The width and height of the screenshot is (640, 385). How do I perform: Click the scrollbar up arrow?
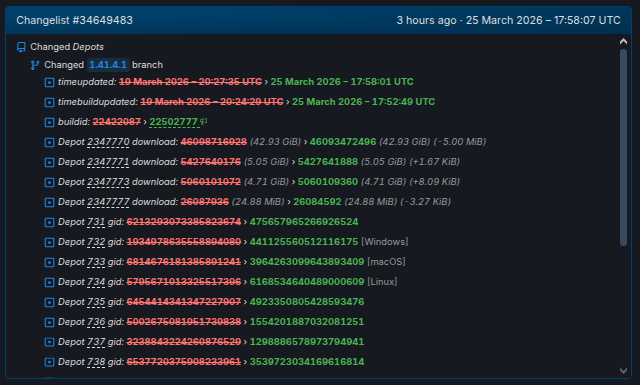click(623, 41)
